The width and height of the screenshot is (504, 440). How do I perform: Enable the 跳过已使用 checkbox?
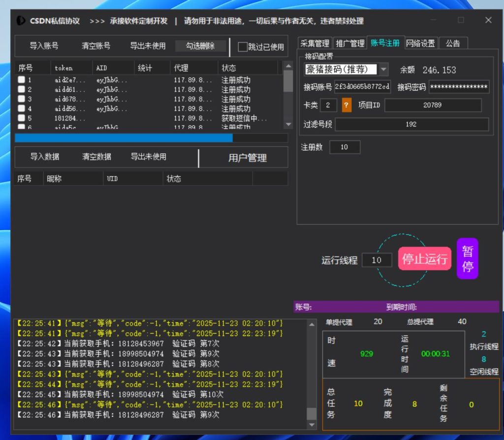243,46
